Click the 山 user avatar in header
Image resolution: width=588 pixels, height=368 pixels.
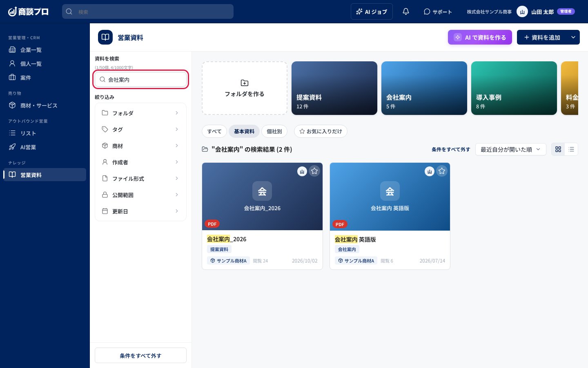tap(522, 11)
